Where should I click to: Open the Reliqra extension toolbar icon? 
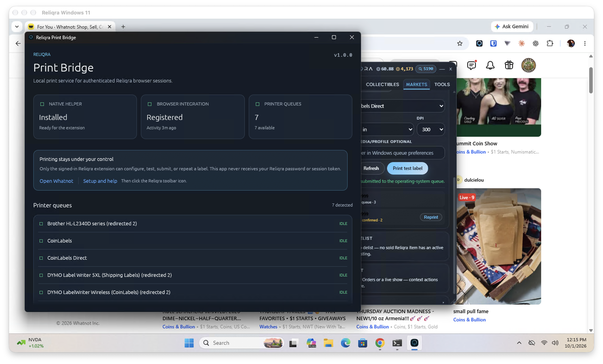tap(479, 44)
